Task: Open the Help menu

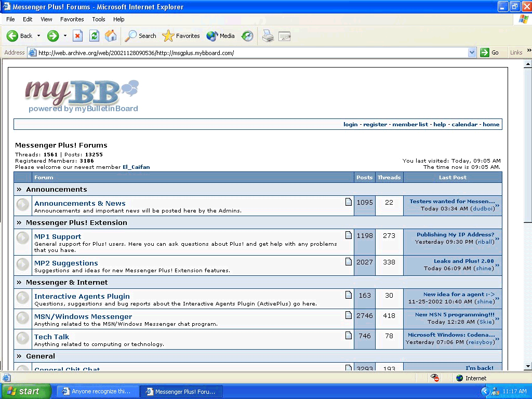Action: pos(119,19)
